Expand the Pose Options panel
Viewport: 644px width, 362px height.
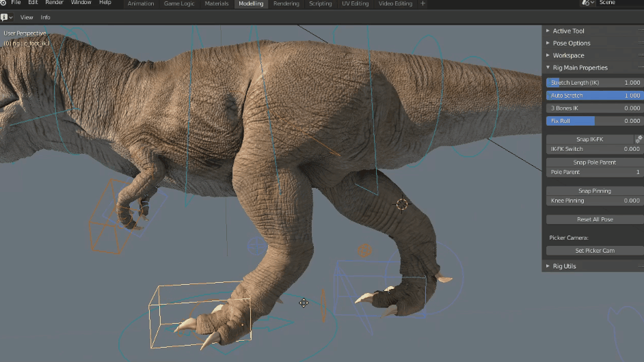[x=571, y=43]
